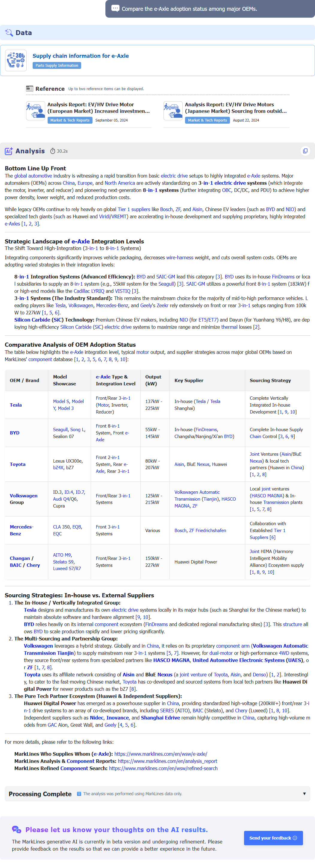315x868 pixels.
Task: Click the Market & Tech Reports tag dated September 05
Action: point(70,120)
